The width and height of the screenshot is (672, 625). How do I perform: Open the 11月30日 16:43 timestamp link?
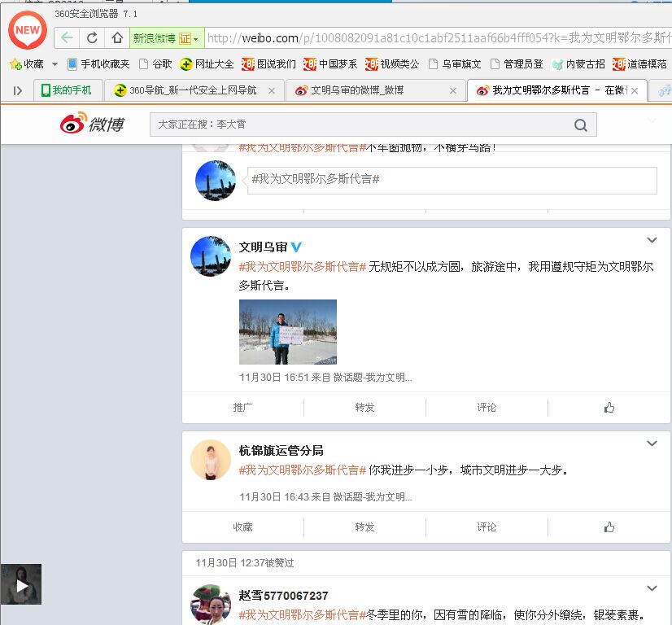(274, 497)
